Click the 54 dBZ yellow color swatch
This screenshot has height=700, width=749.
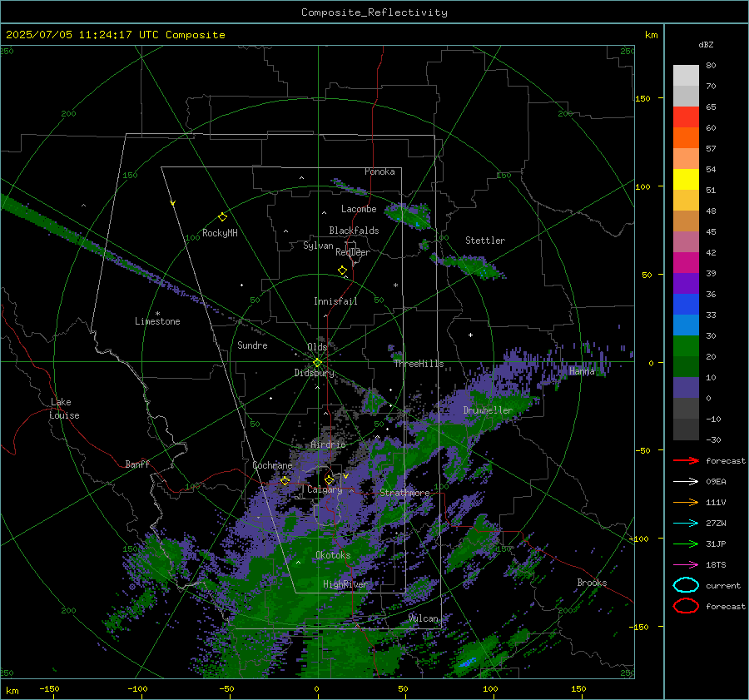[686, 179]
